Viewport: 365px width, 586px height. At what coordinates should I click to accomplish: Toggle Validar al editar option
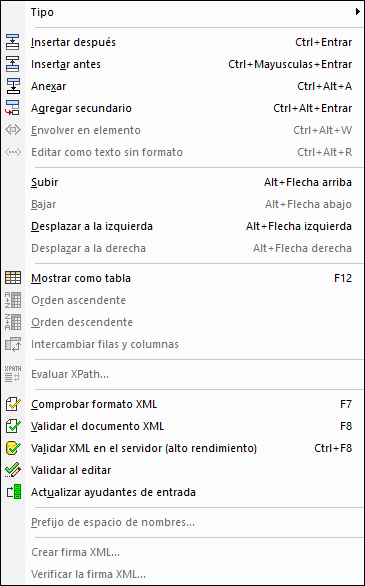point(190,470)
